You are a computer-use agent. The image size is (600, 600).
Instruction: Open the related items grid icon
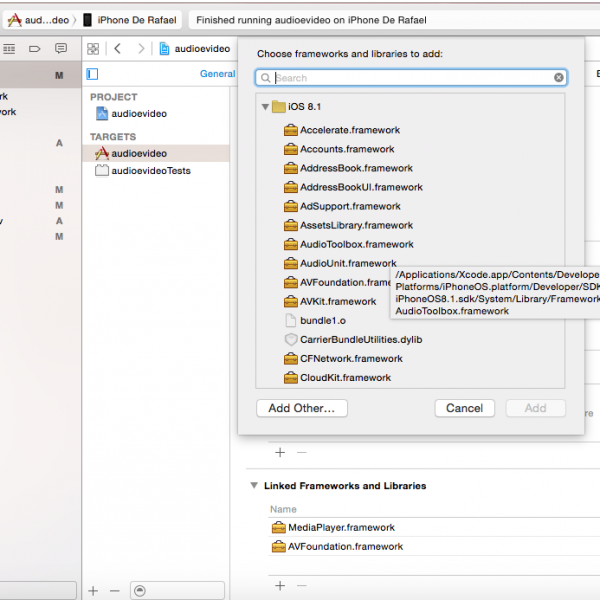click(93, 49)
